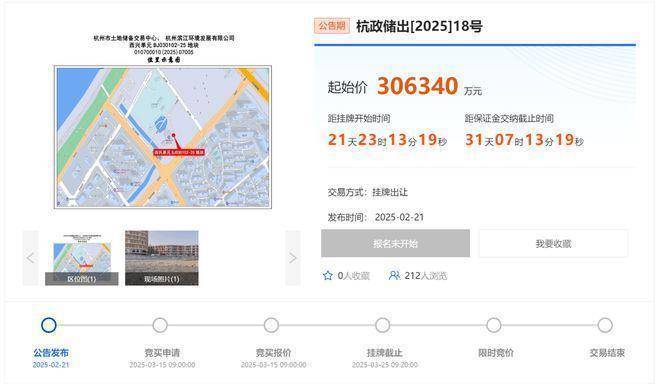Open the 现场照片(1) thumbnail
Viewport: 660px width, 387px height.
[x=162, y=258]
